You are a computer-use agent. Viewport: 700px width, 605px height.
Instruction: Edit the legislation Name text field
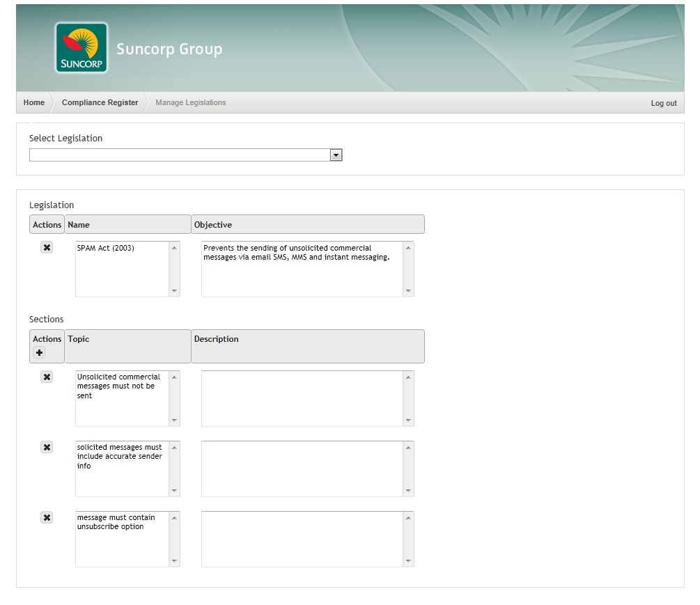[x=122, y=269]
